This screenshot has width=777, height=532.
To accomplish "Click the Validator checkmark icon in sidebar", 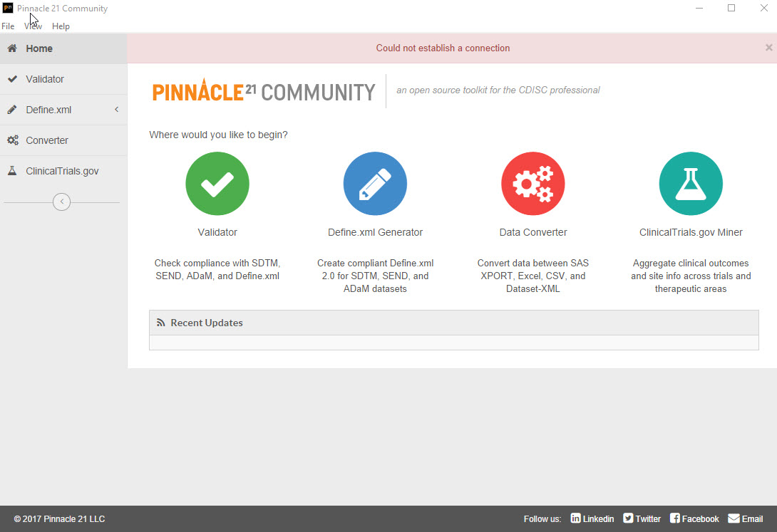I will click(x=12, y=78).
